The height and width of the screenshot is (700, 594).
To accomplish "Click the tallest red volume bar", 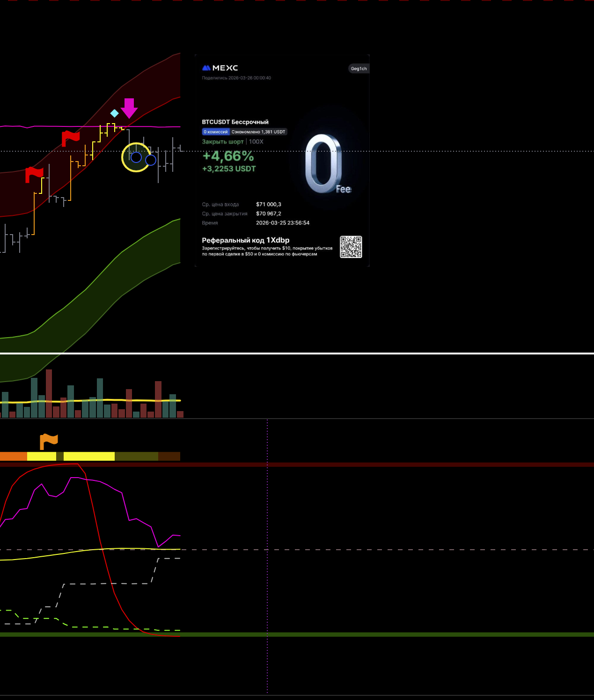I will 49,393.
